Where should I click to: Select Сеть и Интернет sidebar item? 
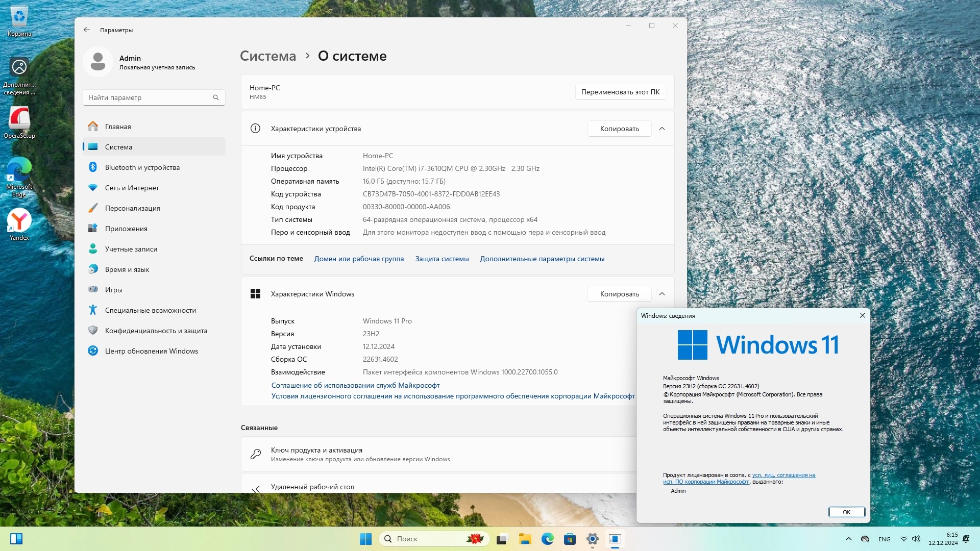132,188
